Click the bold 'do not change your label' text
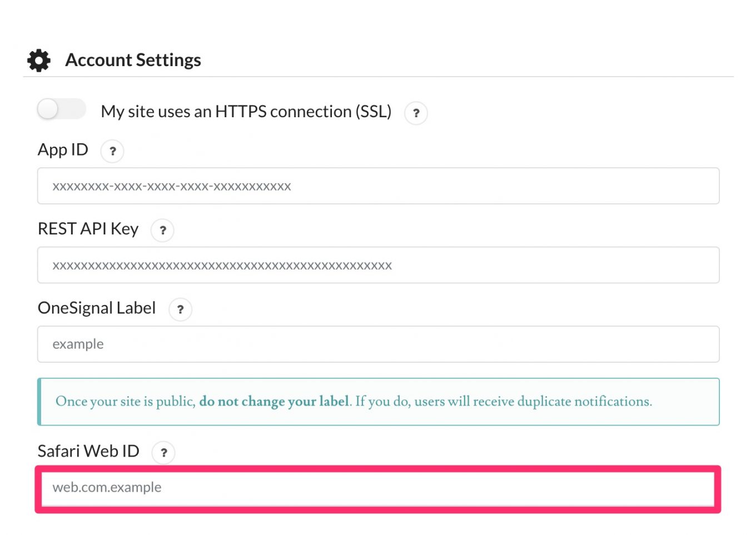 274,402
